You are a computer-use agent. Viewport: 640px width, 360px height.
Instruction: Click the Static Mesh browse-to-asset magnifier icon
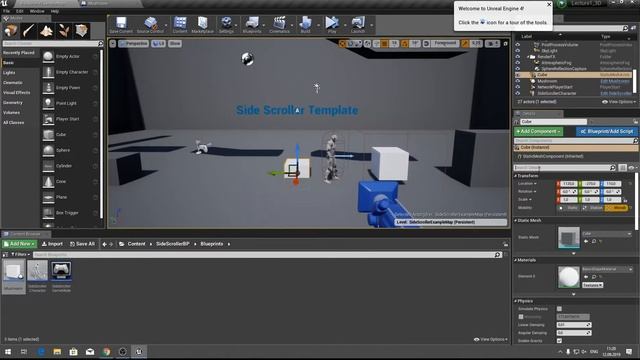click(594, 241)
